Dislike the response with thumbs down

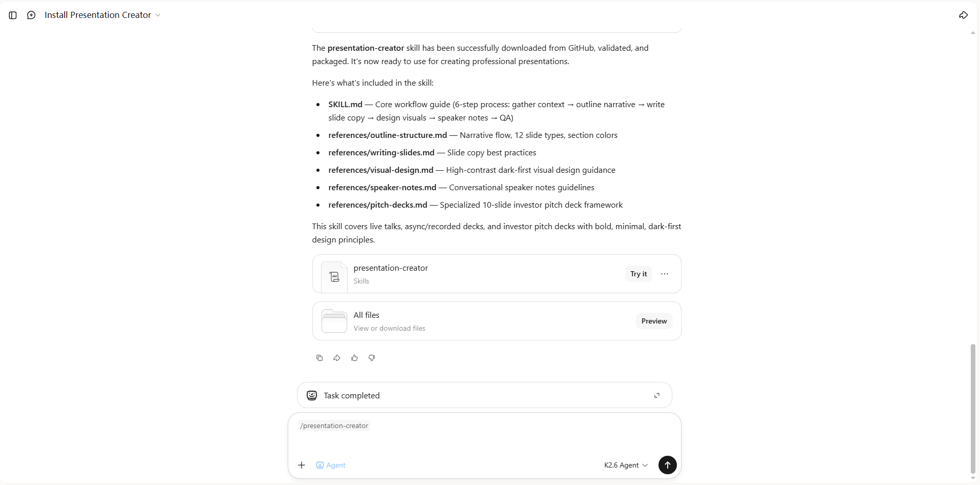[372, 358]
